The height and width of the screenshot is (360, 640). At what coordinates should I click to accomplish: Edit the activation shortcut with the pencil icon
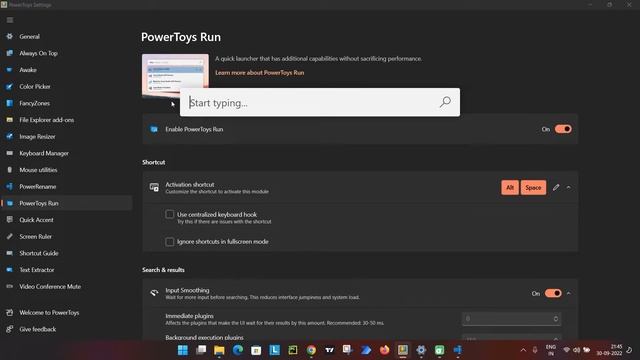[x=556, y=187]
